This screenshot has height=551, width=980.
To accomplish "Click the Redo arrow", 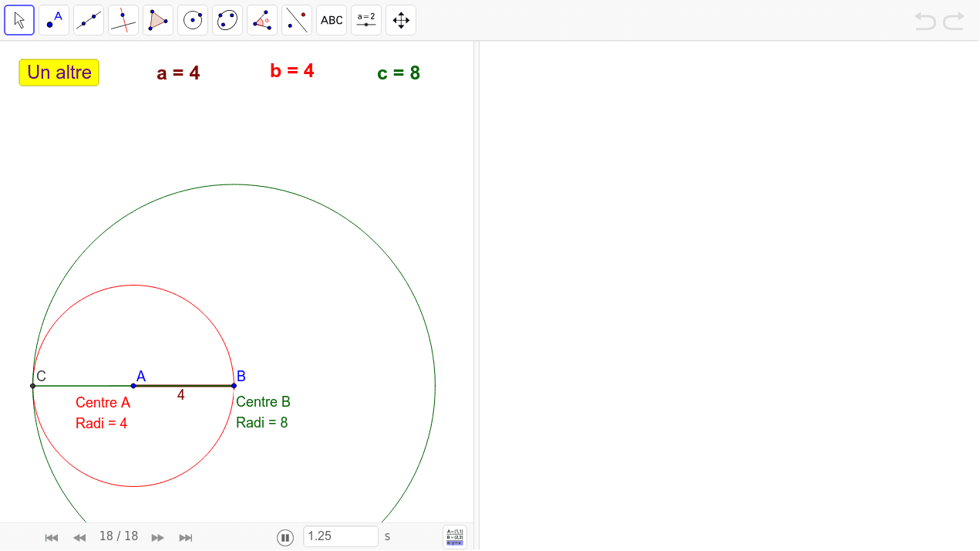I will point(954,21).
